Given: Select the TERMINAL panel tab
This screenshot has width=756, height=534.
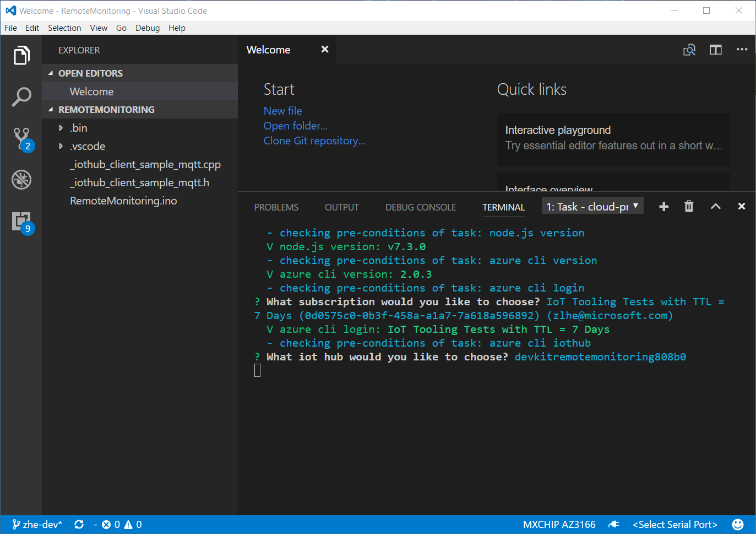Looking at the screenshot, I should (x=504, y=207).
